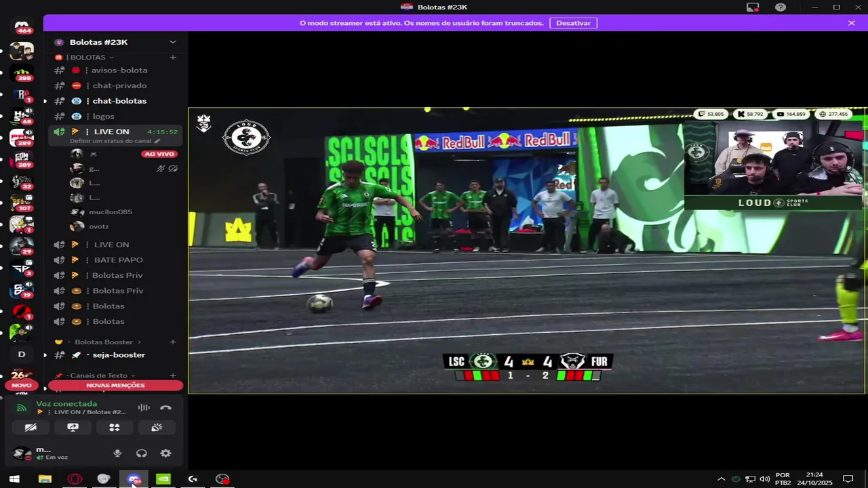This screenshot has height=488, width=868.
Task: Open the server icon with badge 107
Action: tap(22, 203)
